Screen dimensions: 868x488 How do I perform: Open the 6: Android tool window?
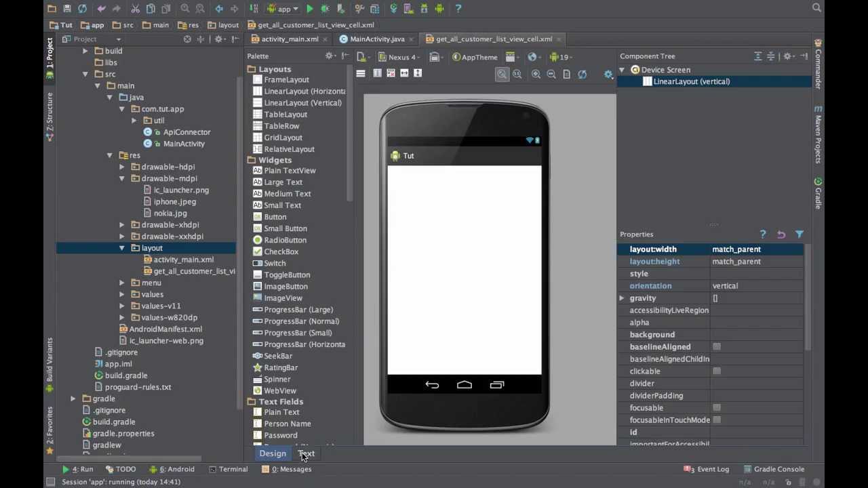click(172, 469)
